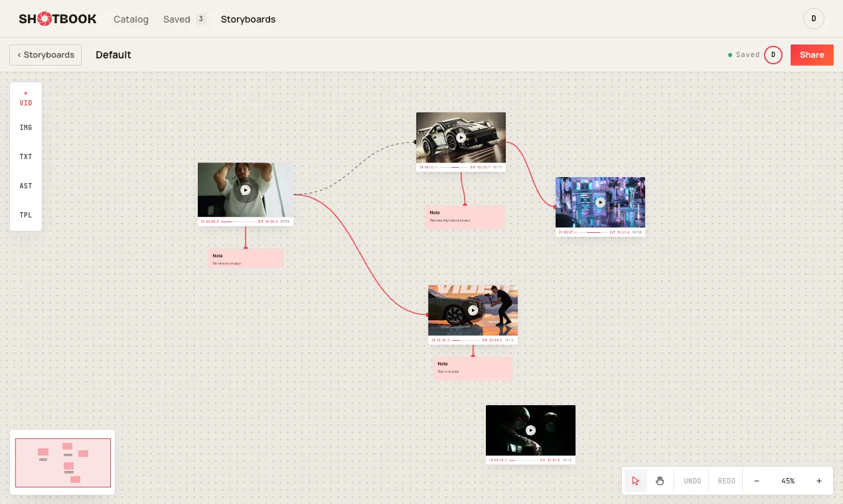This screenshot has height=504, width=843.
Task: Select the note under car filming clip
Action: tap(473, 369)
